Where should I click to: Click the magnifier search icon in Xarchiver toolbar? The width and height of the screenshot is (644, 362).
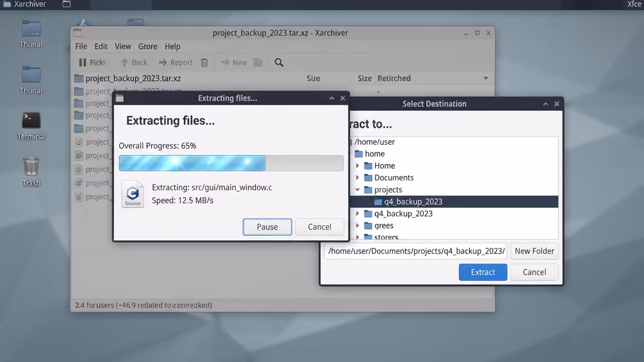pos(279,62)
